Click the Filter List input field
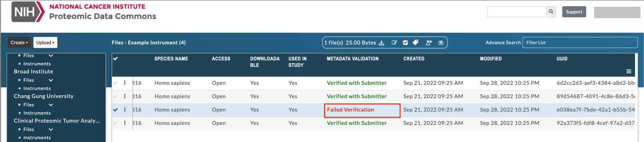The height and width of the screenshot is (142, 644). coord(580,43)
